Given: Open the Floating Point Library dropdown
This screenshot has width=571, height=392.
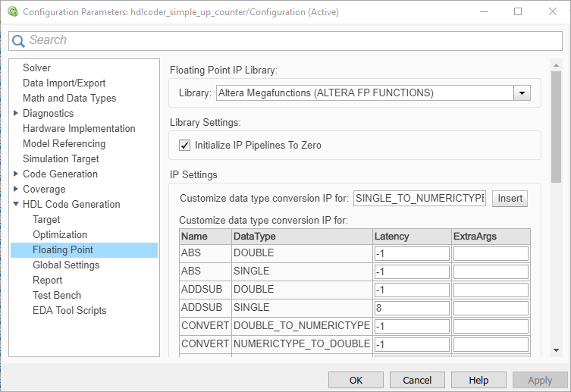Looking at the screenshot, I should 522,93.
